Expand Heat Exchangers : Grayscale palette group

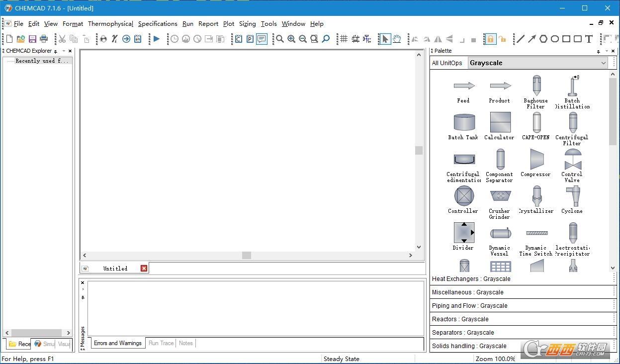click(523, 279)
